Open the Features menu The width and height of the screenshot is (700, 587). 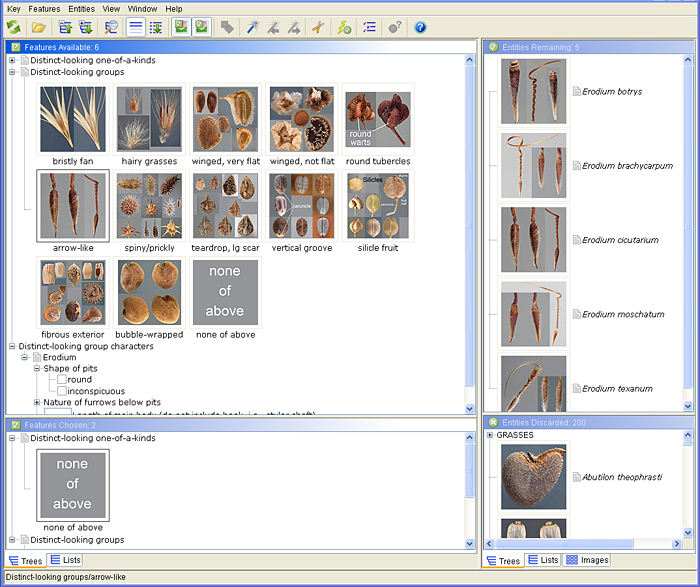[x=44, y=9]
